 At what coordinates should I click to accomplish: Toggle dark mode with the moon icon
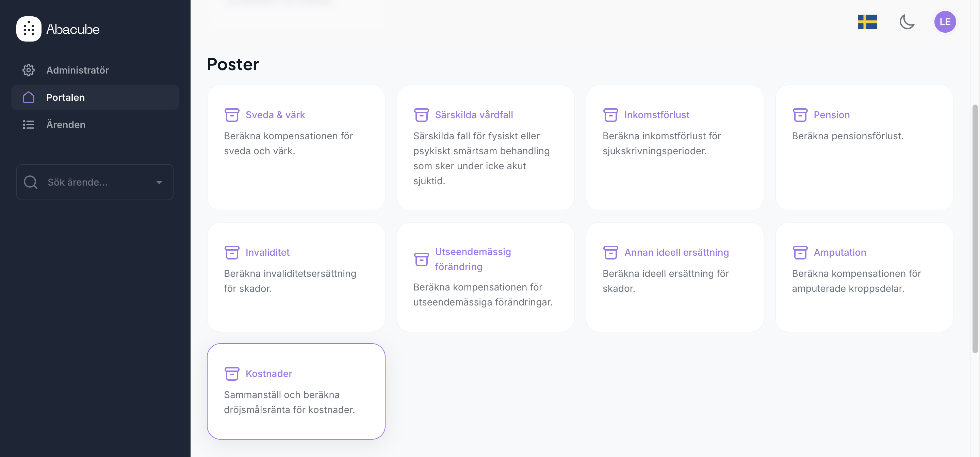906,22
